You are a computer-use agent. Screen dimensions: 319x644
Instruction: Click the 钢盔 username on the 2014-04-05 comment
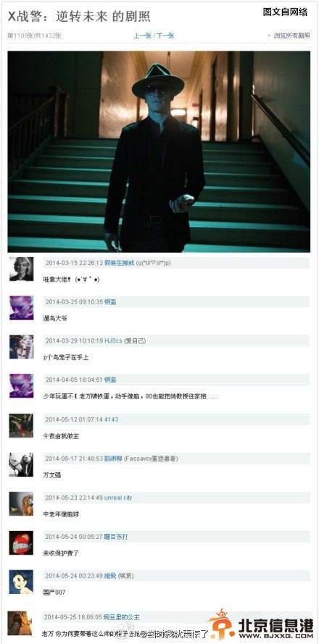tap(110, 380)
